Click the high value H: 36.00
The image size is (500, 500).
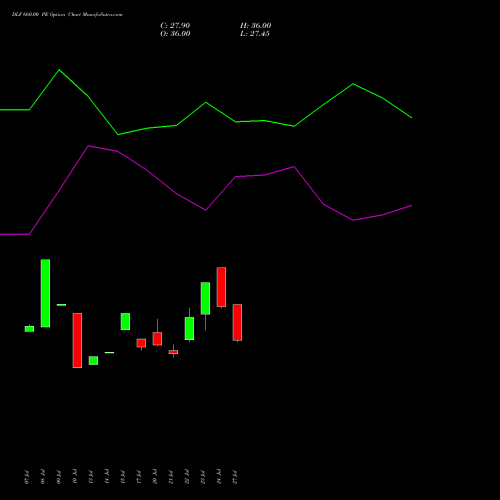point(255,26)
